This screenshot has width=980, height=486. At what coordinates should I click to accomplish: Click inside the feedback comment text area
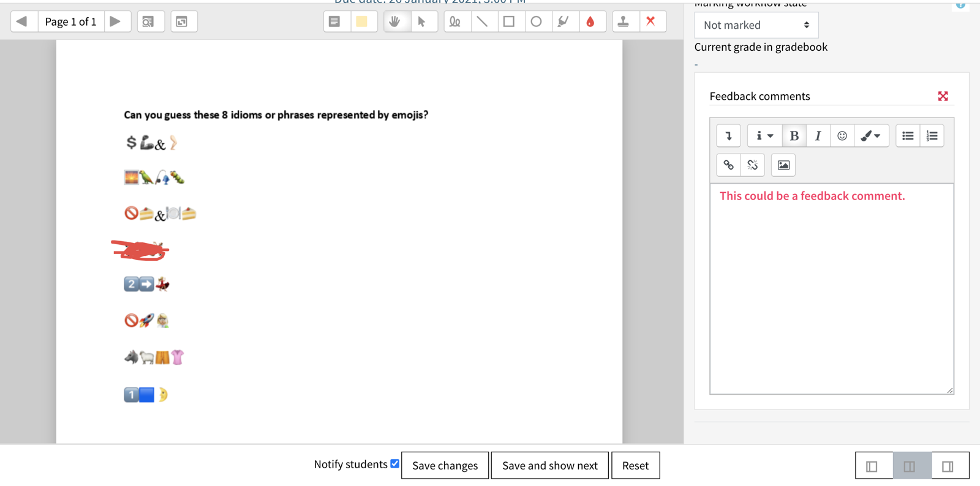pos(832,289)
